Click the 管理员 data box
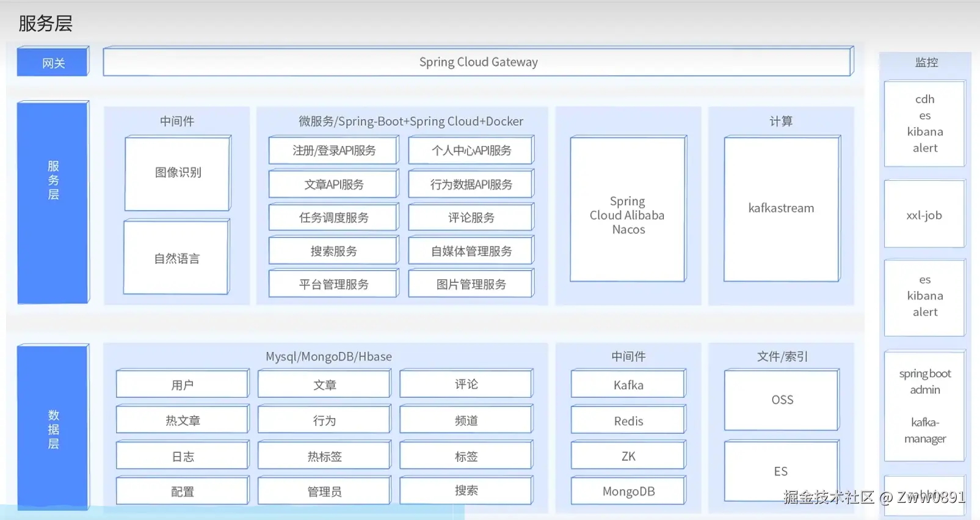Screen dimensions: 980x520 (x=324, y=491)
